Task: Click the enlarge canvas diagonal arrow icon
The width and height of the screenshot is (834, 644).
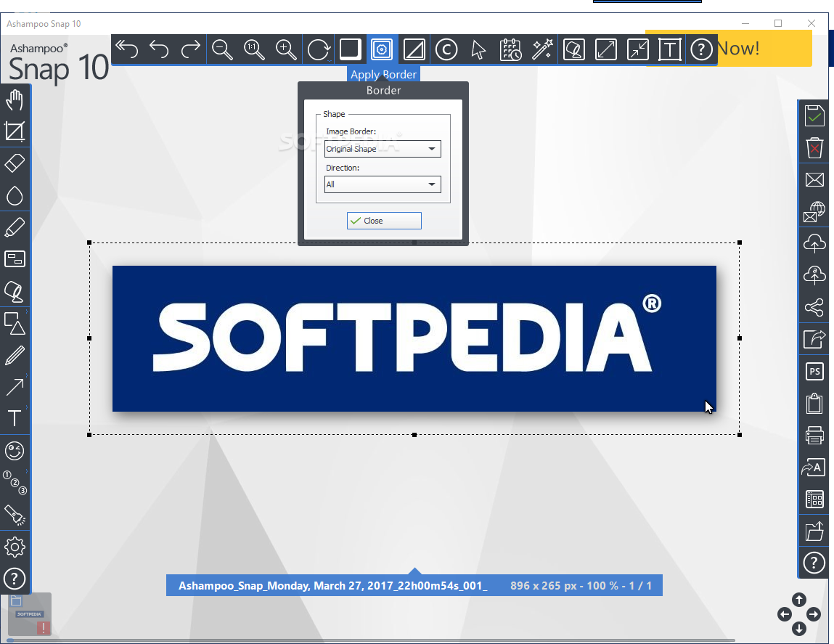Action: point(606,49)
